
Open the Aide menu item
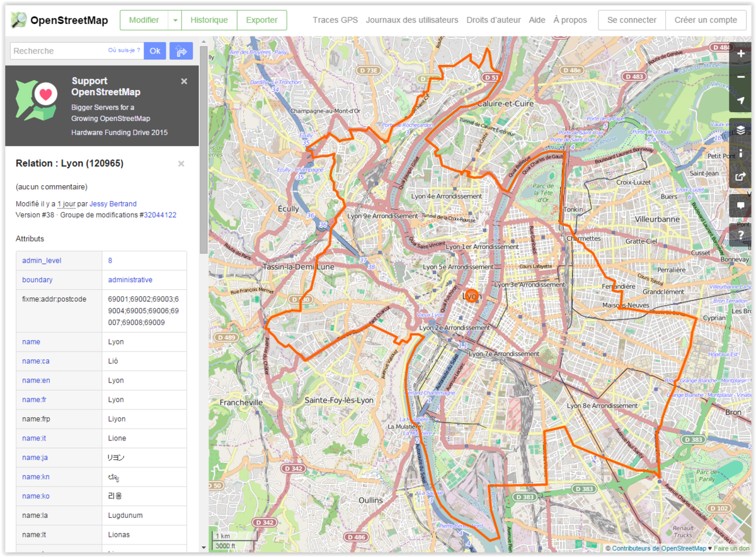(537, 20)
